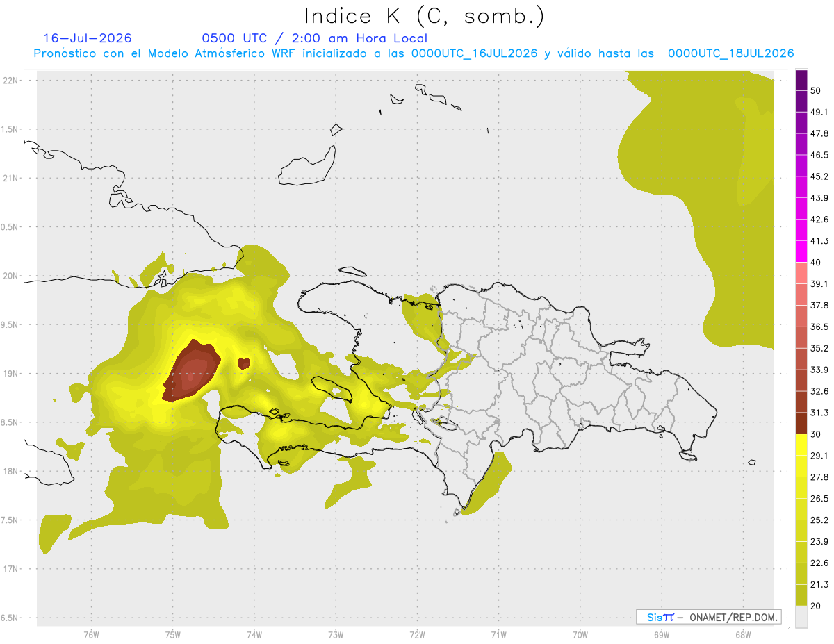Click longitude label "74W"
Viewport: 834px width, 644px height.
(254, 634)
